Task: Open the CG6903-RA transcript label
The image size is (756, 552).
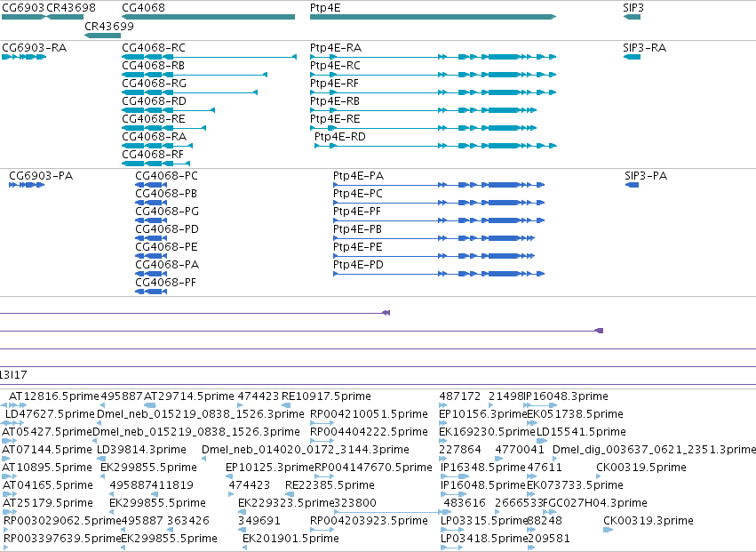Action: tap(35, 48)
